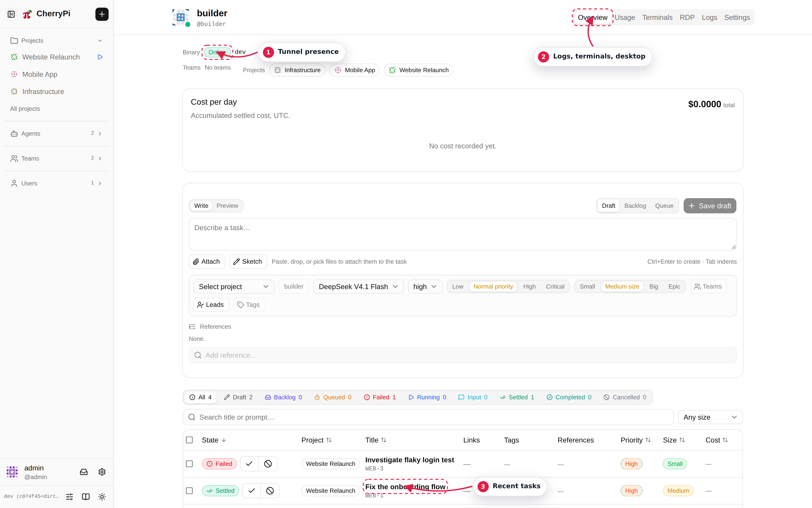
Task: Open the sliders preferences icon in the footer
Action: click(70, 497)
